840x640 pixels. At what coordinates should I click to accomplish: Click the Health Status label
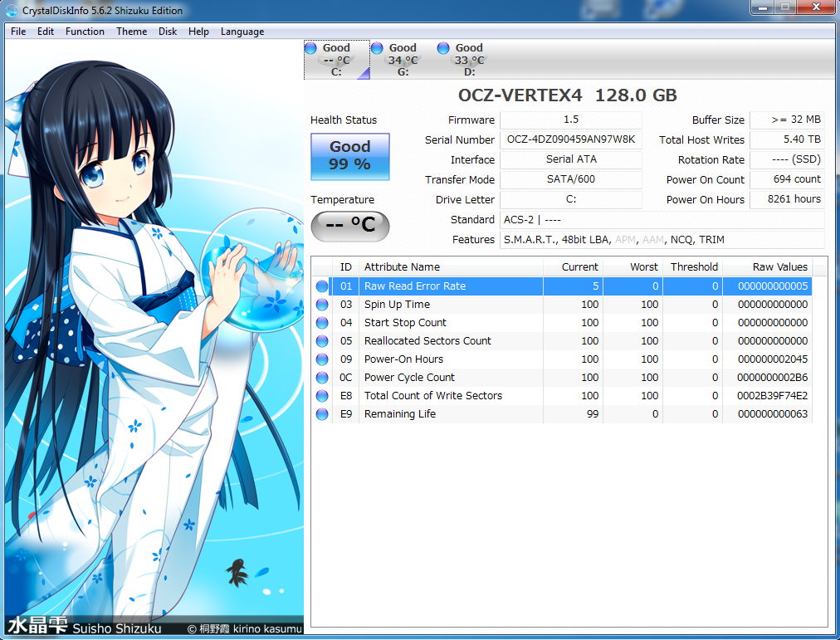pos(344,120)
